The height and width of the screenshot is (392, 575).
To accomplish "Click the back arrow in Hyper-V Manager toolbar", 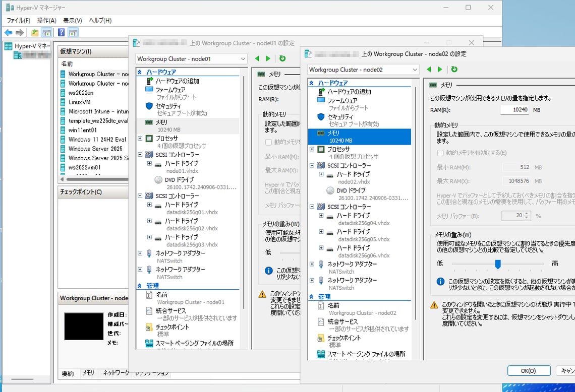I will [9, 33].
